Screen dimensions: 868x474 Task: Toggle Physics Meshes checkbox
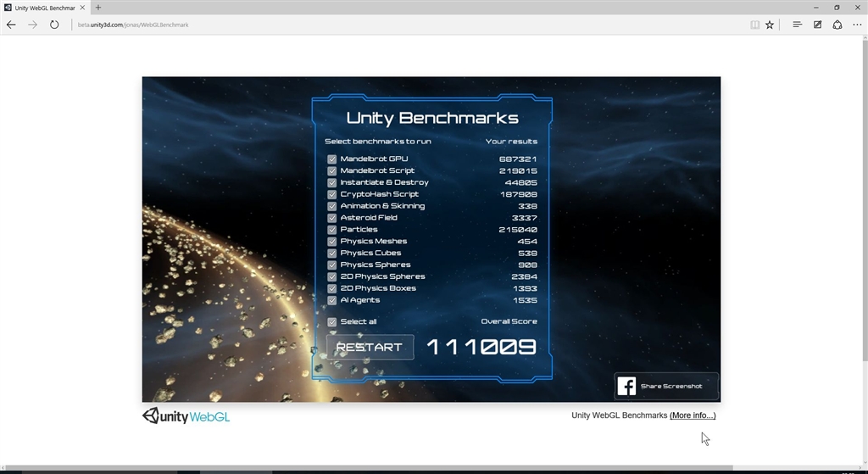pos(331,242)
